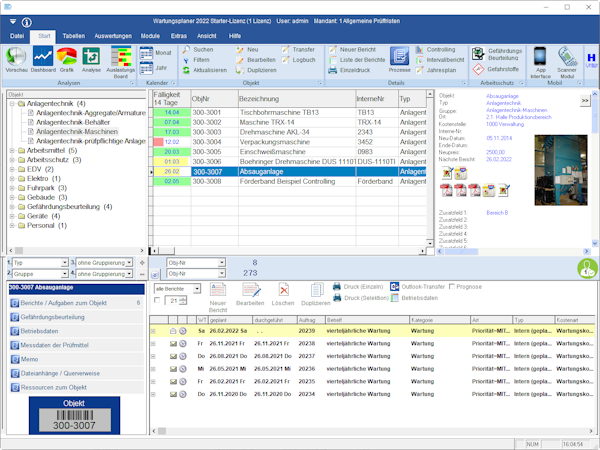Select the Verpackungsmaschine table row
Screen dimensions: 600x450
coord(289,142)
